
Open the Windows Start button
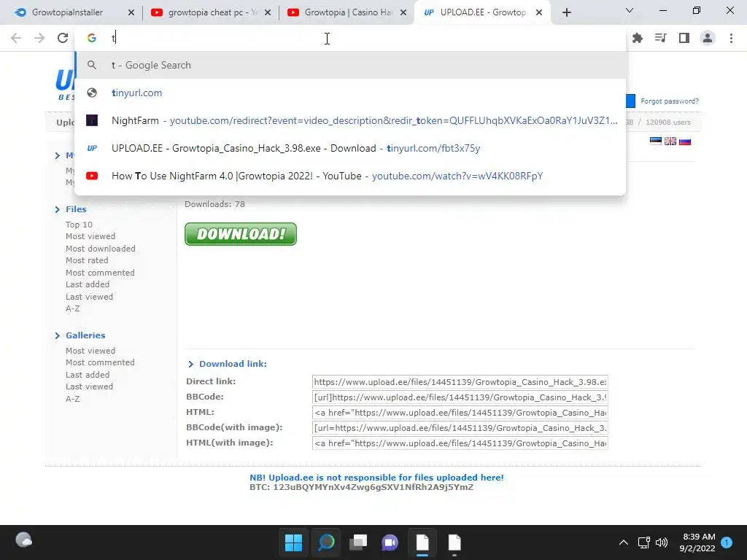[x=293, y=542]
